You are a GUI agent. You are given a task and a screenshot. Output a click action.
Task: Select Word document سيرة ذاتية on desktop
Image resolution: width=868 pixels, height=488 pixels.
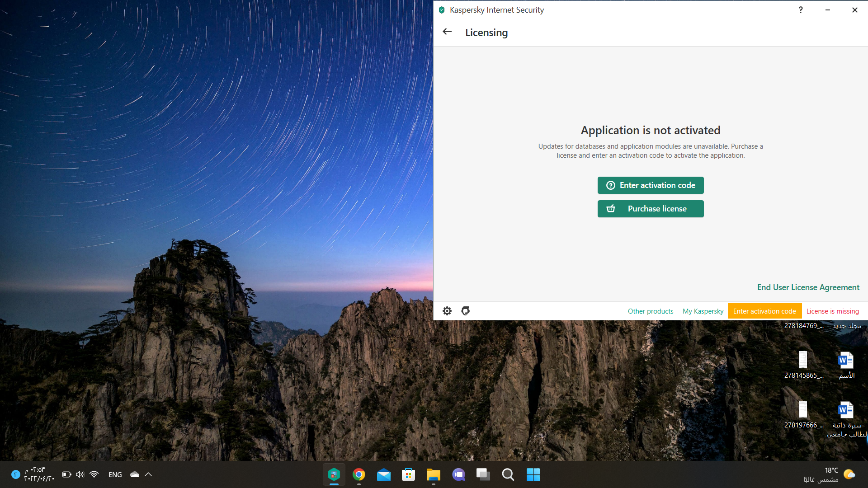tap(846, 419)
